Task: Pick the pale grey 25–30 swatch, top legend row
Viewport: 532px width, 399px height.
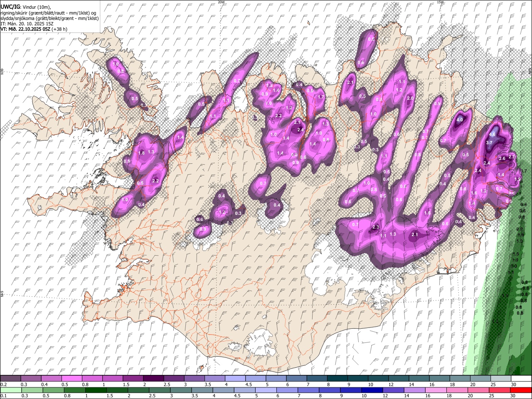Action: pyautogui.click(x=501, y=378)
